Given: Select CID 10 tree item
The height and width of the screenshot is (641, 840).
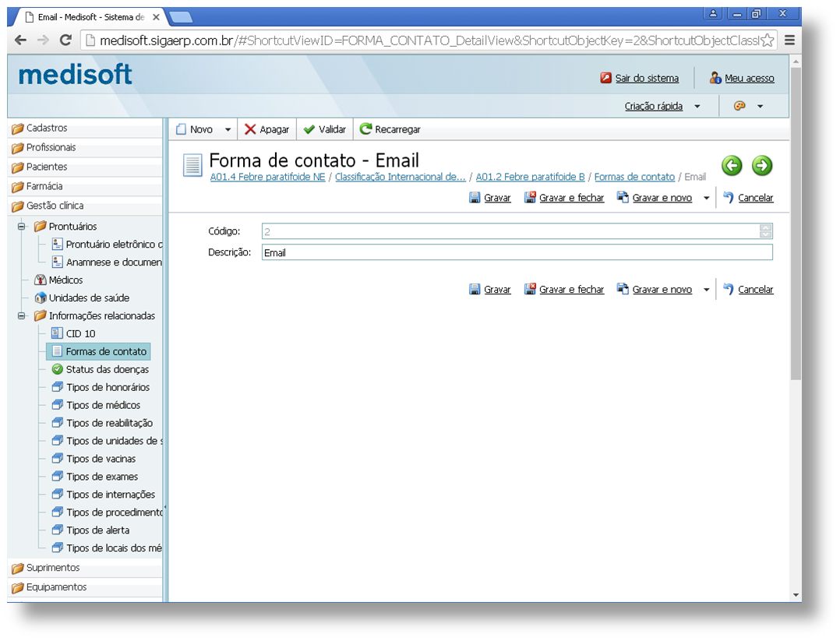Looking at the screenshot, I should [x=73, y=333].
